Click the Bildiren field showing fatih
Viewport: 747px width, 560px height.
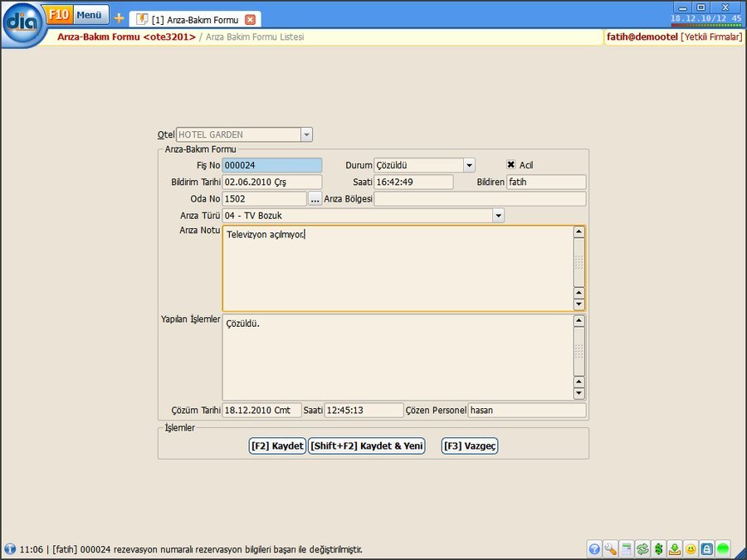coord(546,182)
